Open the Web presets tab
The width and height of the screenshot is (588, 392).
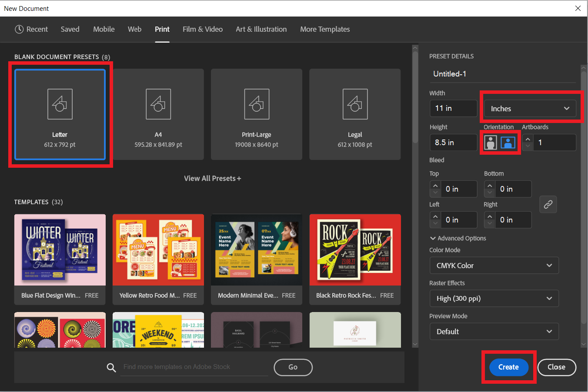134,29
